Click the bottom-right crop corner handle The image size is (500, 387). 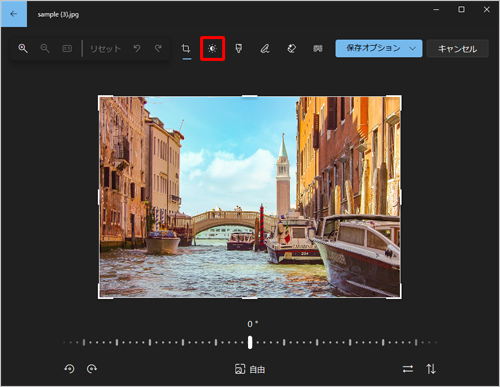[399, 297]
